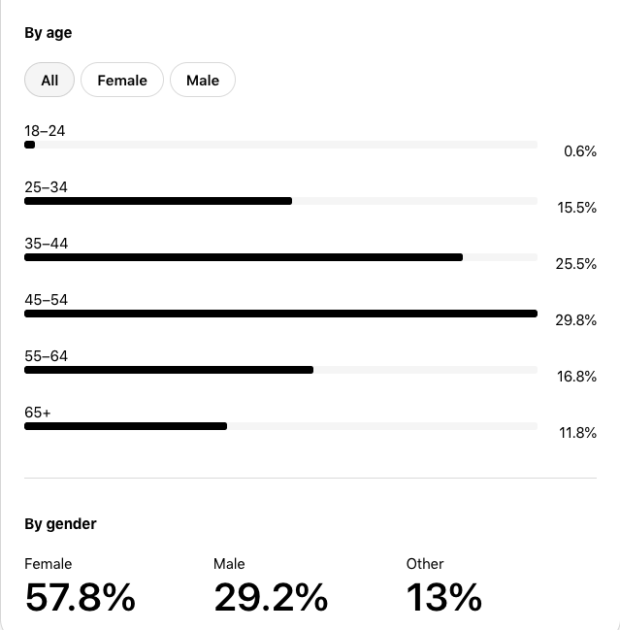Select the 29.8% percentage value
The height and width of the screenshot is (630, 620).
coord(576,320)
